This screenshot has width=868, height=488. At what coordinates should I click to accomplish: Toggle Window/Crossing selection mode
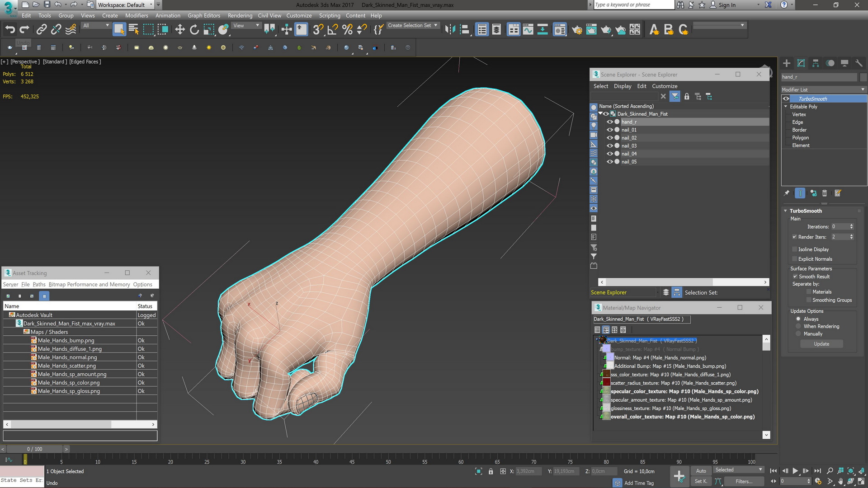point(163,29)
